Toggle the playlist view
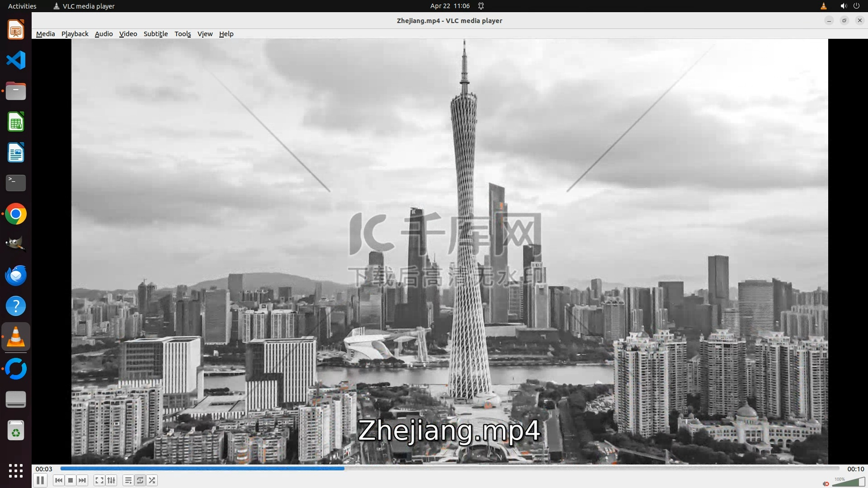This screenshot has height=488, width=868. tap(128, 480)
